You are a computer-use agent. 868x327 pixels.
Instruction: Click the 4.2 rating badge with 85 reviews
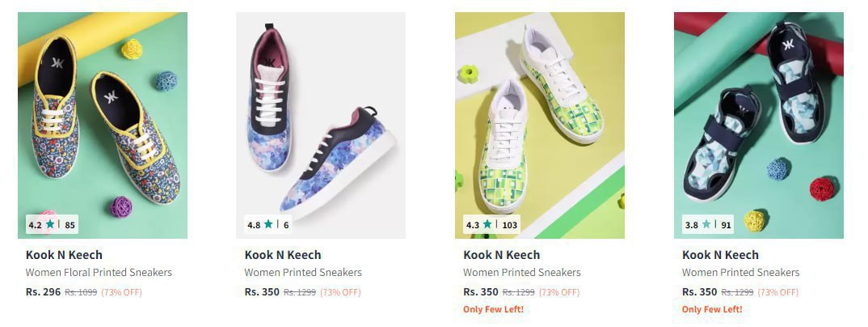[52, 224]
